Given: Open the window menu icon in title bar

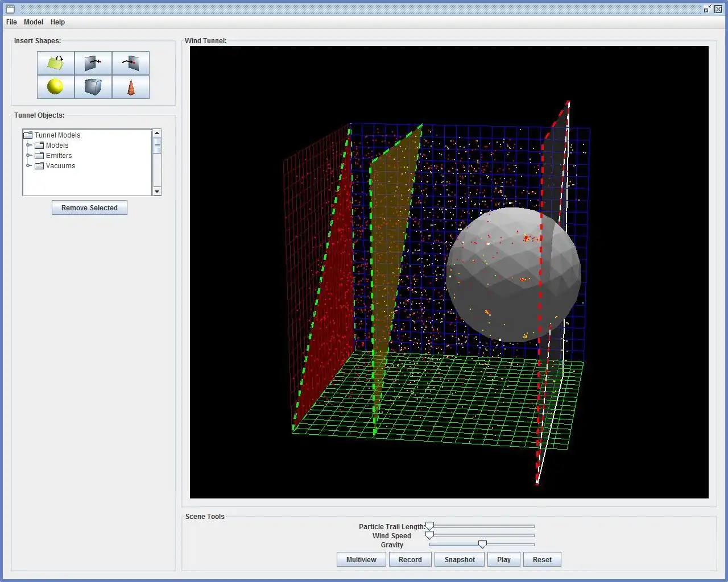Looking at the screenshot, I should click(x=10, y=9).
